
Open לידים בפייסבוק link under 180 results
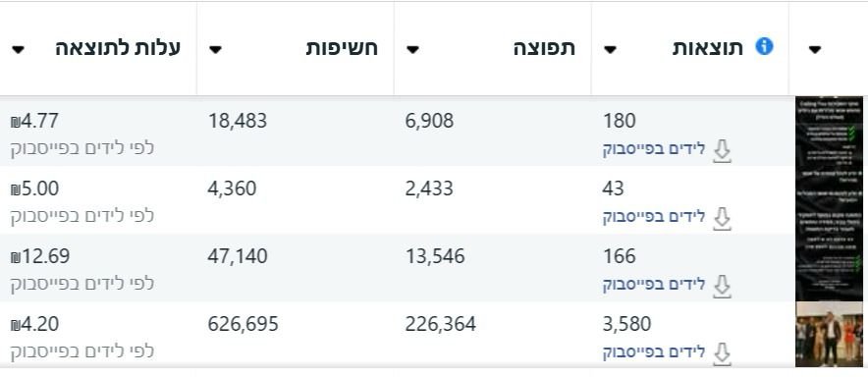(654, 149)
